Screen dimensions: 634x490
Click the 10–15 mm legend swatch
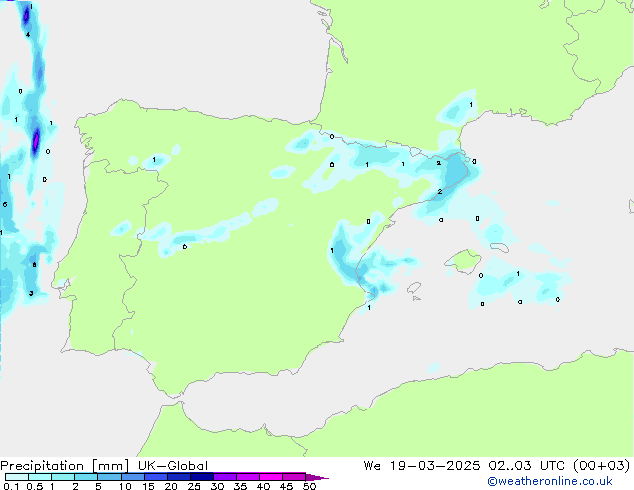pyautogui.click(x=132, y=477)
